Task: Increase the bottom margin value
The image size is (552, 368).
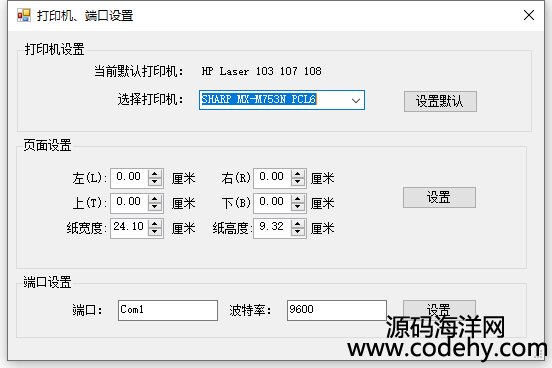Action: click(x=298, y=199)
